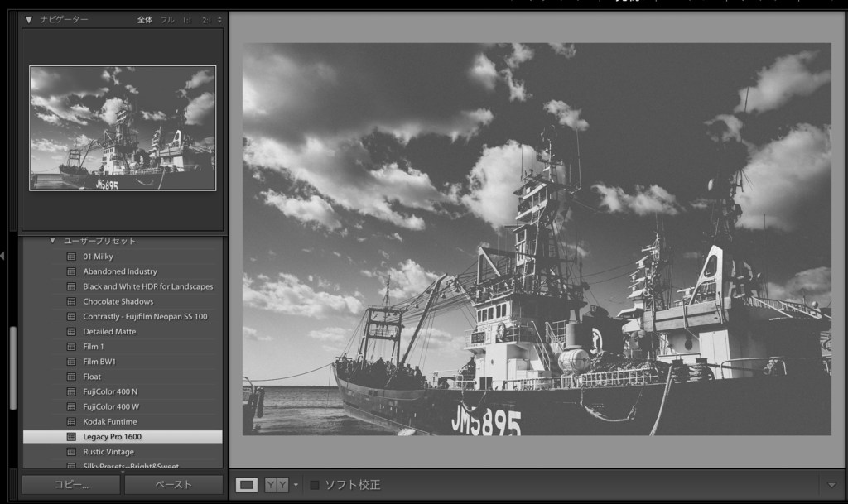848x504 pixels.
Task: Open navigator zoom level stepper arrows
Action: pos(219,20)
